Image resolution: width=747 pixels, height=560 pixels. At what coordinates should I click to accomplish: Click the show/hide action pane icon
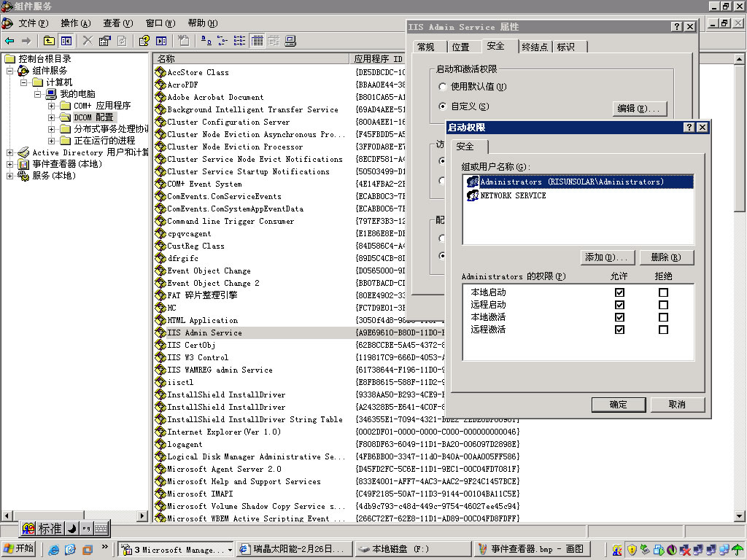click(x=161, y=41)
